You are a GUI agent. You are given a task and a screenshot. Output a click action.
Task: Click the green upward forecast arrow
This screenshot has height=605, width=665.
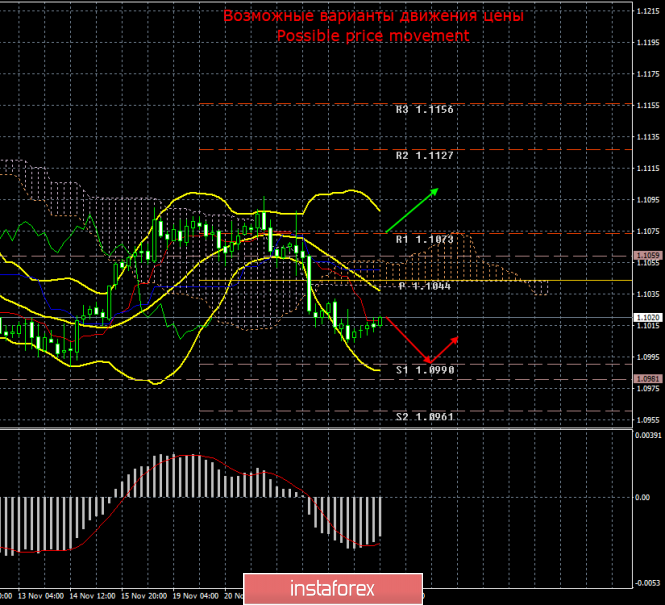pyautogui.click(x=410, y=211)
